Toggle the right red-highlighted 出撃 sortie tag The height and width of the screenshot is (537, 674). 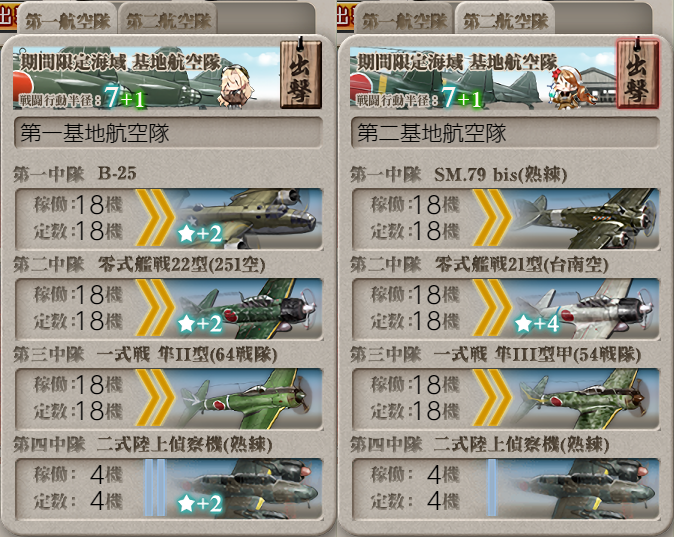pos(637,74)
